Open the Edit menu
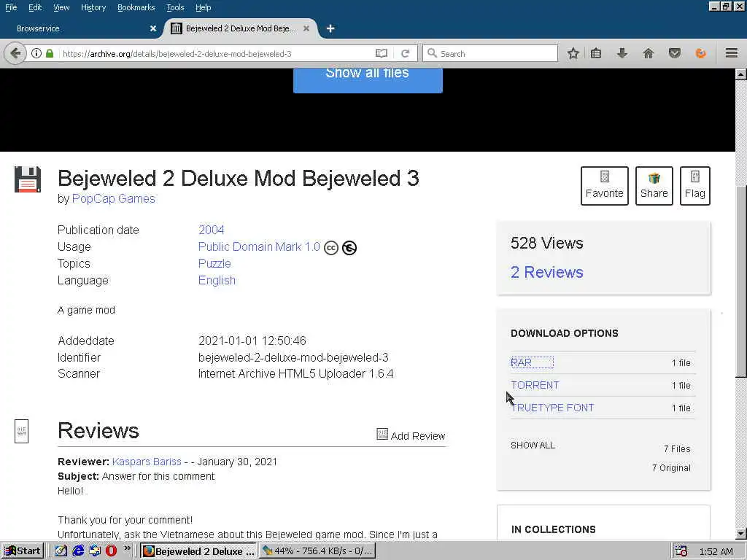Image resolution: width=747 pixels, height=560 pixels. pos(35,7)
